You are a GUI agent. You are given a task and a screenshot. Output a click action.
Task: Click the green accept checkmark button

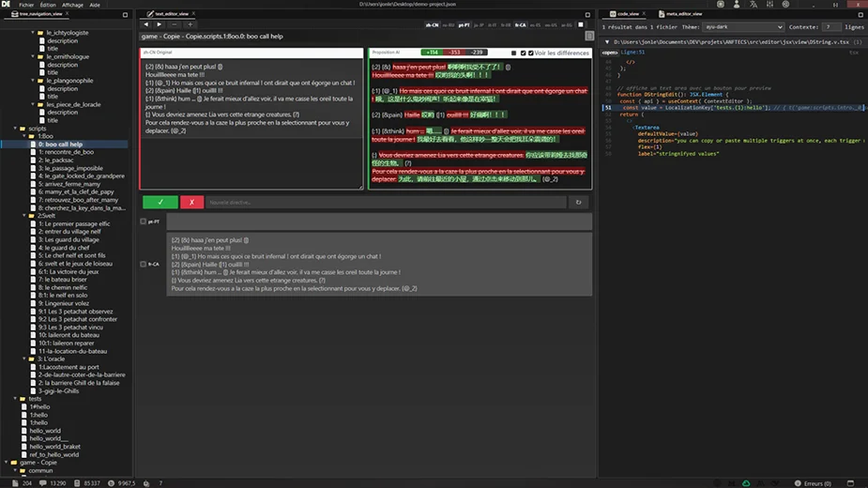point(160,202)
